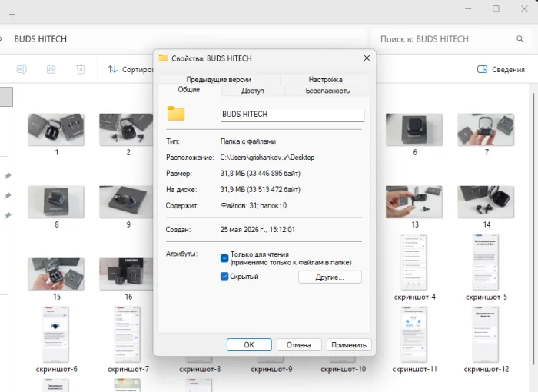The height and width of the screenshot is (392, 538).
Task: Open the Сортировать sort dropdown
Action: [131, 70]
